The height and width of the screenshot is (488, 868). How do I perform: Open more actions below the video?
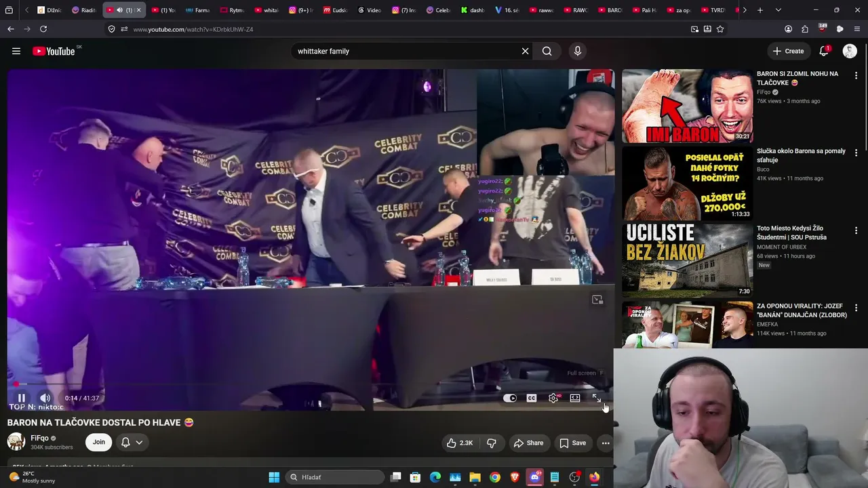606,443
